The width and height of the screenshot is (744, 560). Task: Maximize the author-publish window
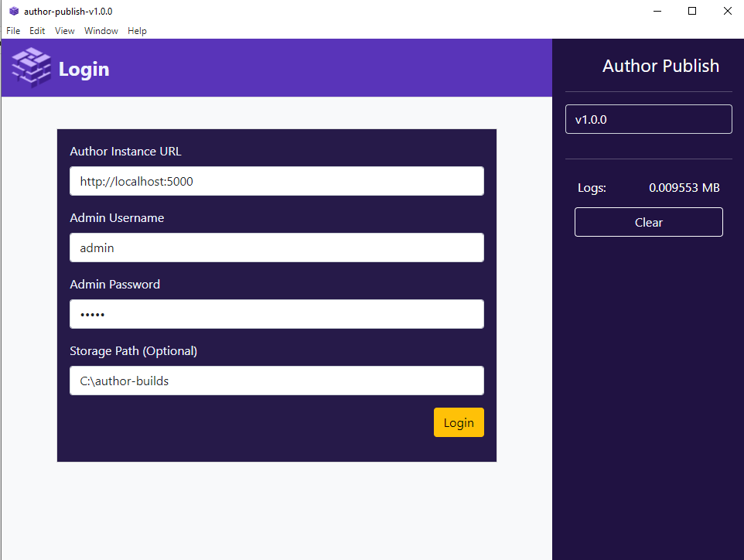pos(692,11)
